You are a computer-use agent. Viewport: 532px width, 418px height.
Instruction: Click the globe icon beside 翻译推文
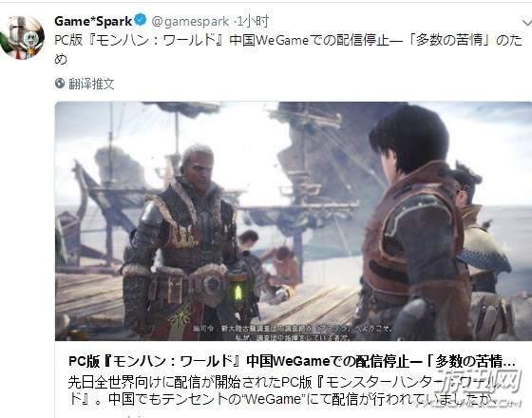tap(60, 84)
